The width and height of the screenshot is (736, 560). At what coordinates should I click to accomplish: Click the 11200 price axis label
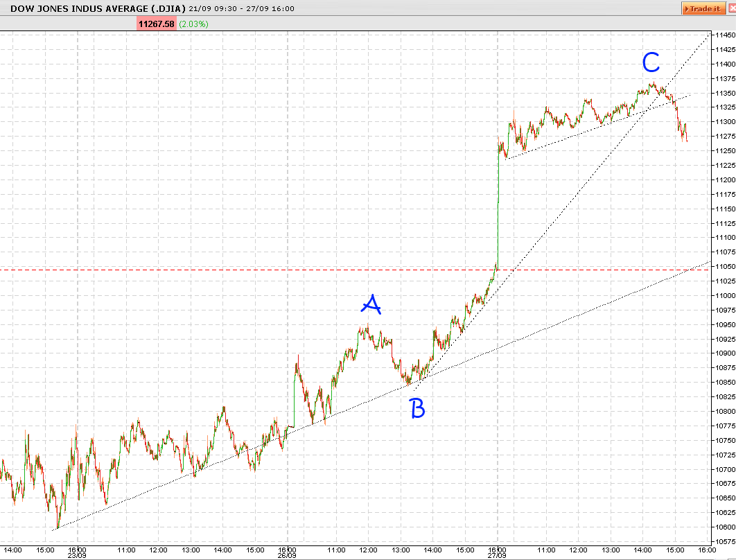[725, 180]
